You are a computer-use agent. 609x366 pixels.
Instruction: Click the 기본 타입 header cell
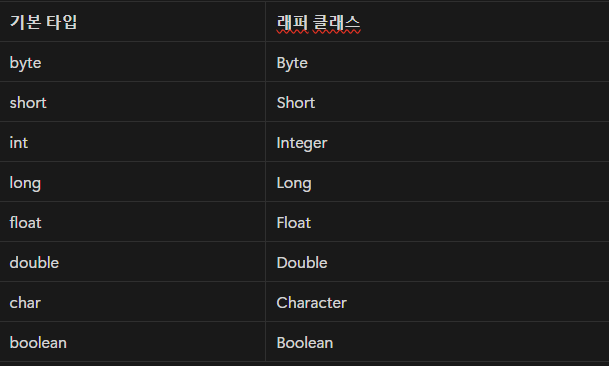(x=132, y=22)
